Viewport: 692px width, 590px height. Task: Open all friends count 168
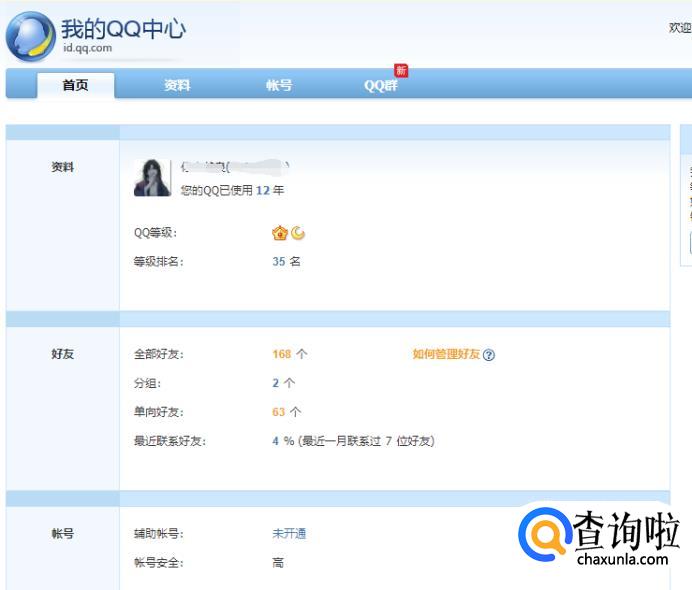[x=282, y=354]
